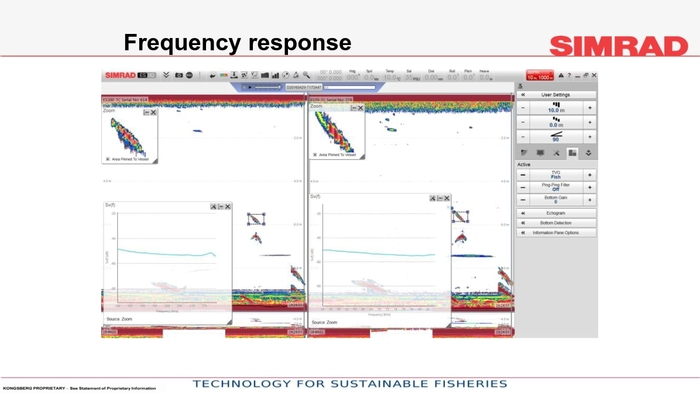The width and height of the screenshot is (700, 403).
Task: Open the help question mark icon
Action: [569, 75]
